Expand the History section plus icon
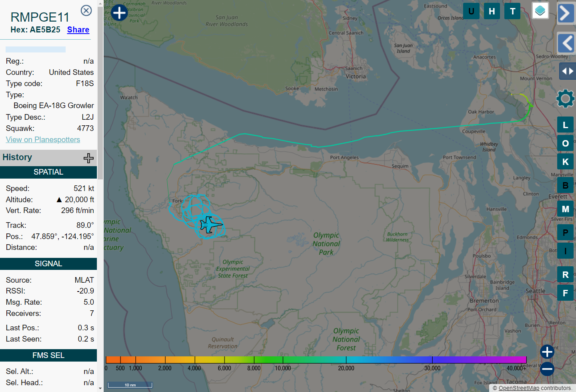 pos(88,158)
